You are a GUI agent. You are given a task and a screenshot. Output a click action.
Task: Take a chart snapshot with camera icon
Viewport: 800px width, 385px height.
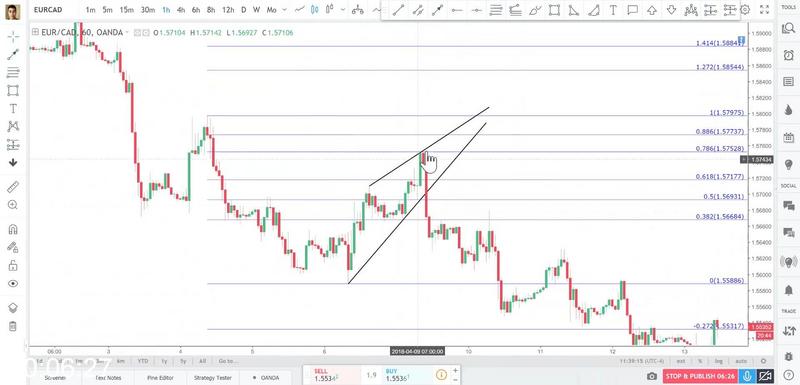point(652,376)
